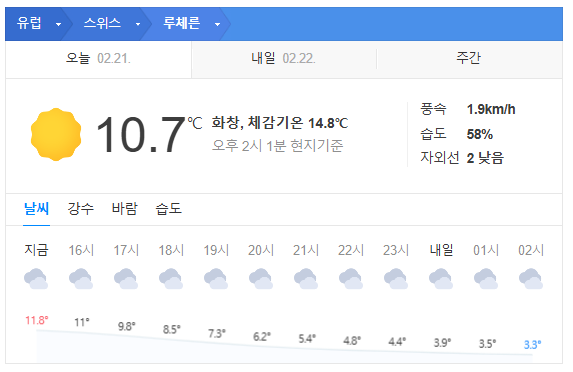Click the cloud icon under 20시

pyautogui.click(x=261, y=279)
